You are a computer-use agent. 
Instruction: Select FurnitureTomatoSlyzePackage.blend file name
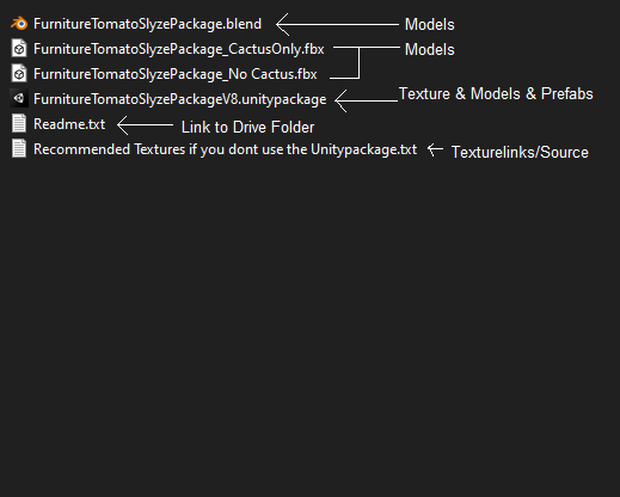tap(147, 24)
